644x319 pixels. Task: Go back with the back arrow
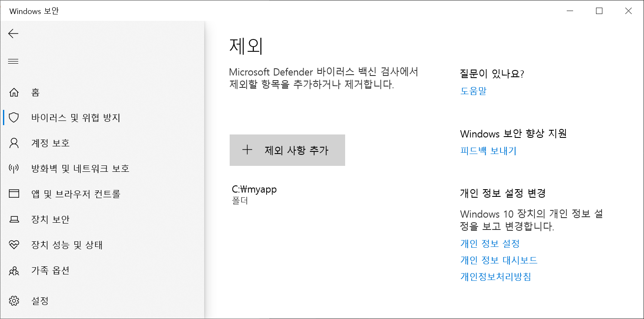[x=14, y=34]
